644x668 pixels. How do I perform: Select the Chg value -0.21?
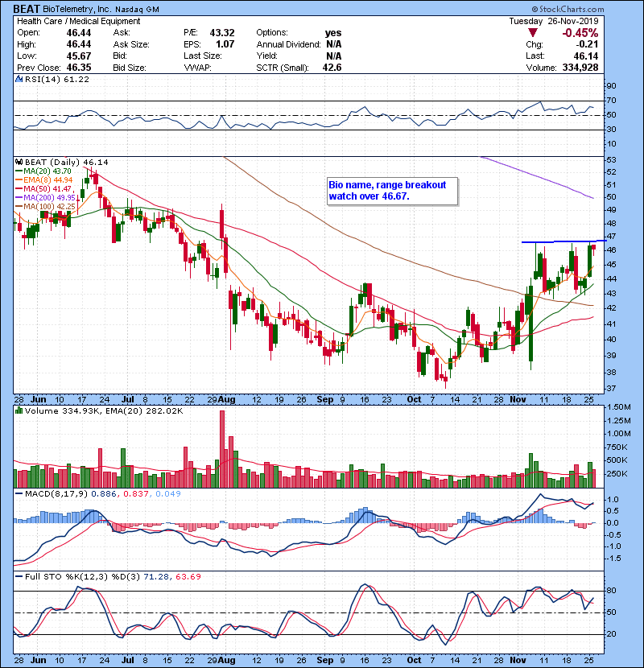coord(588,44)
